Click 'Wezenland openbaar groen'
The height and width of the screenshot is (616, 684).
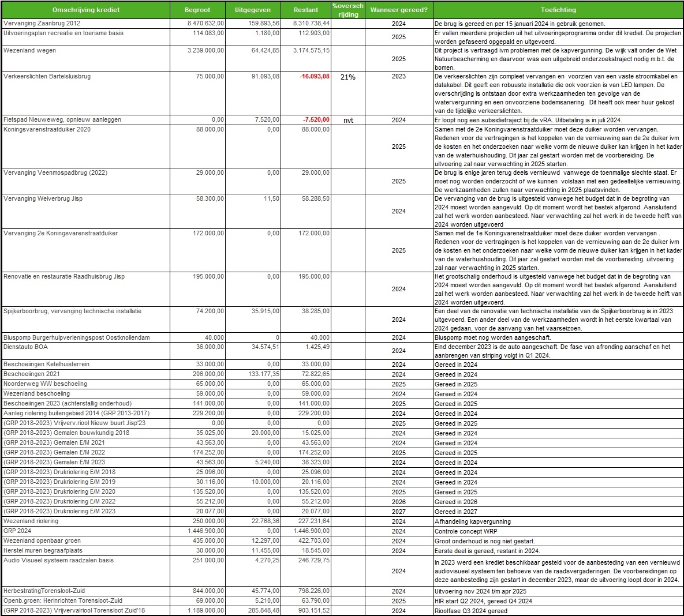pyautogui.click(x=42, y=541)
